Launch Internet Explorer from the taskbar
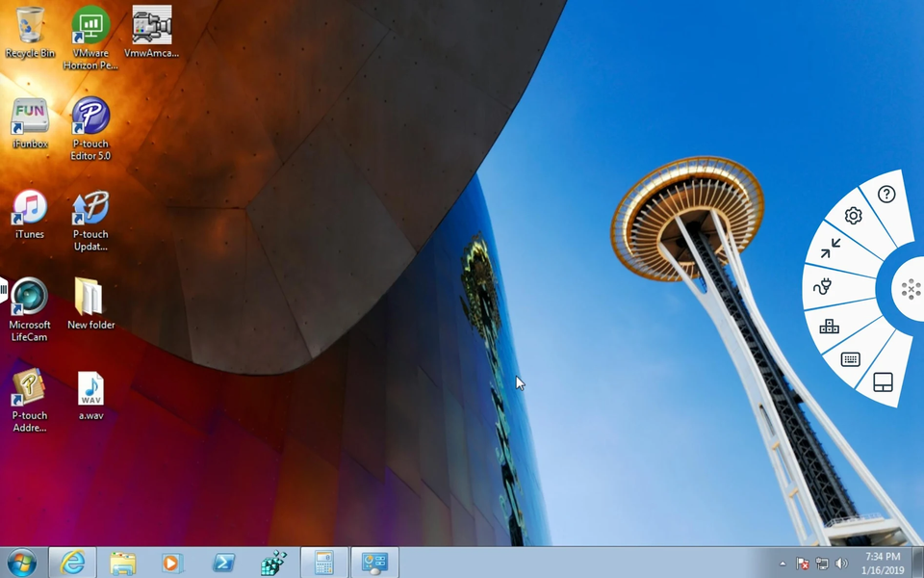 coord(73,563)
